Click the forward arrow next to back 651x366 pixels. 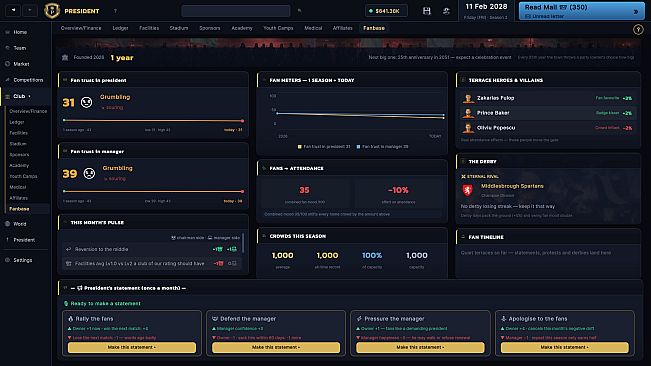point(30,10)
